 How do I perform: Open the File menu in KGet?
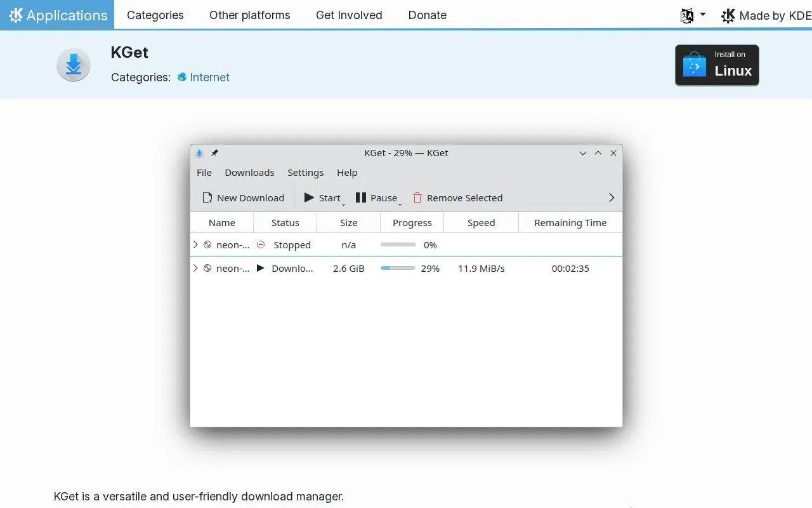coord(204,173)
